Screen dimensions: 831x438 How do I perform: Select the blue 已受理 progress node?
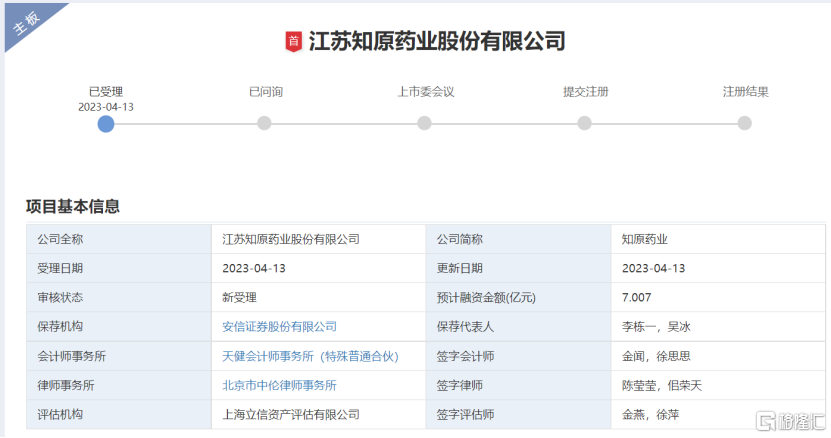coord(105,124)
